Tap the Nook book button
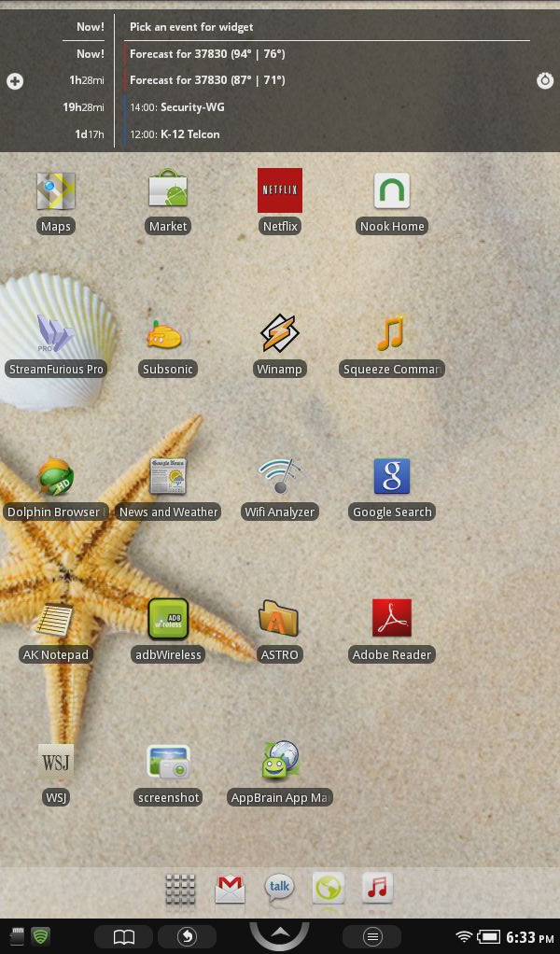560x954 pixels. [x=123, y=937]
